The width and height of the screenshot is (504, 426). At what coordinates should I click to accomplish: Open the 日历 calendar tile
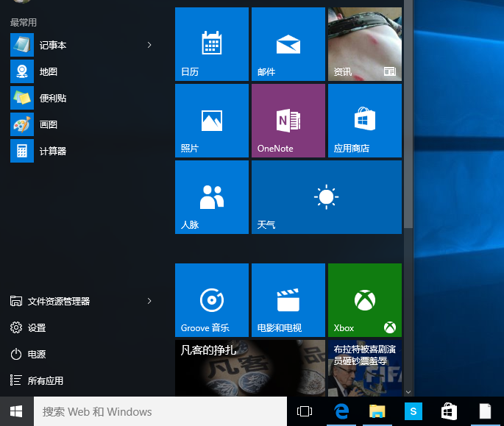(212, 44)
